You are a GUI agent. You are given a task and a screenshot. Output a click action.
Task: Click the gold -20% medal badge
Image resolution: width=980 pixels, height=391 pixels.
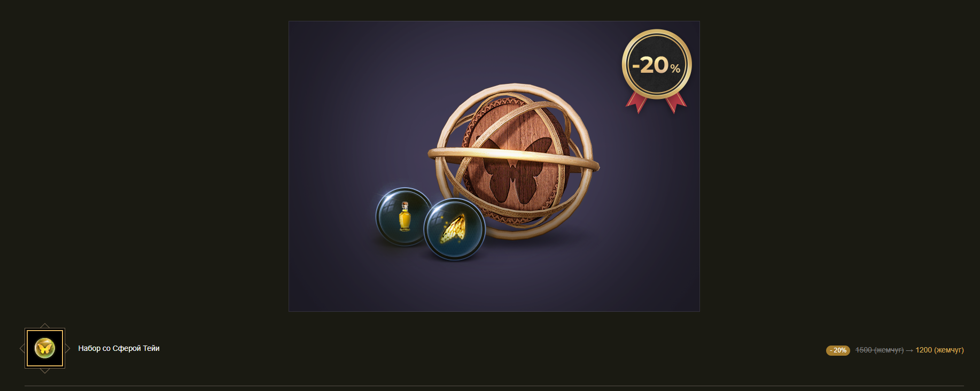tap(657, 64)
